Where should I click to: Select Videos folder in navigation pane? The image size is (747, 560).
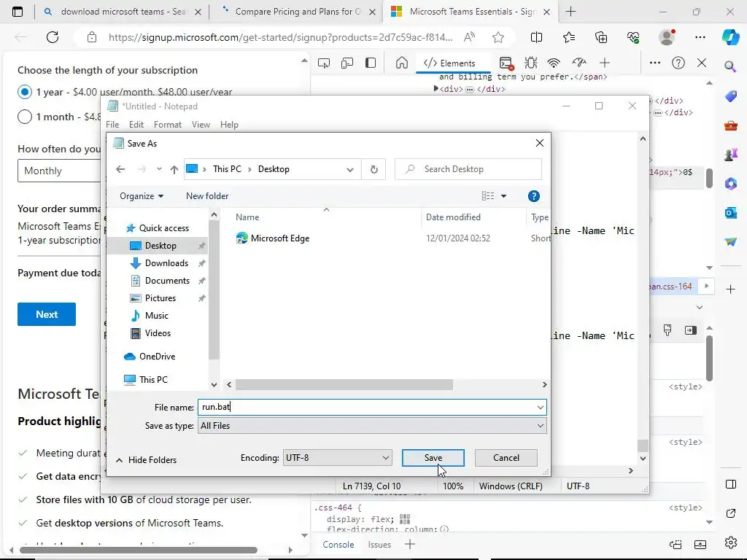tap(151, 333)
